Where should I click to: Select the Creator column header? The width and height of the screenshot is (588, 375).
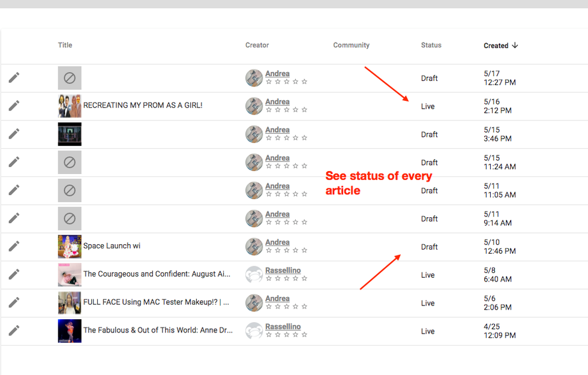coord(257,45)
